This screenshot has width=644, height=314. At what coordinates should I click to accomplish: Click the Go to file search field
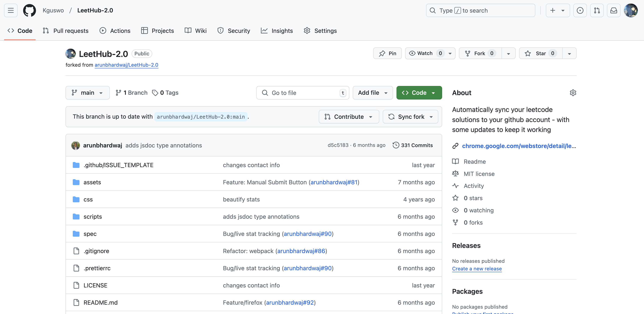(x=303, y=93)
